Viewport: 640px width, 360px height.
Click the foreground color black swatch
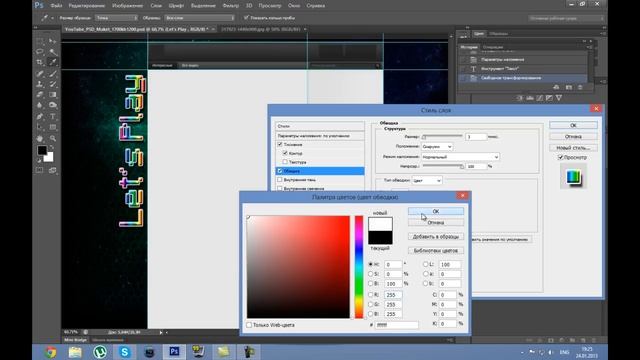coord(41,150)
